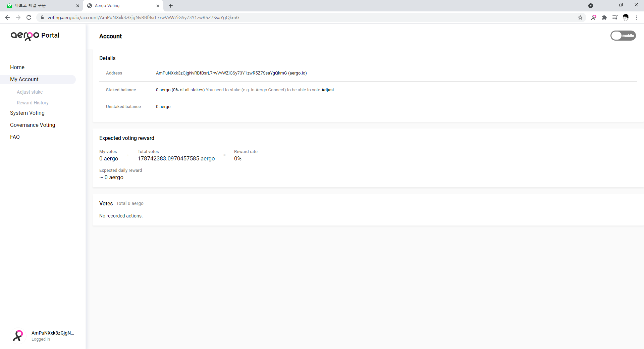
Task: Click the Unstaked balance 0 aergo value
Action: tap(163, 107)
